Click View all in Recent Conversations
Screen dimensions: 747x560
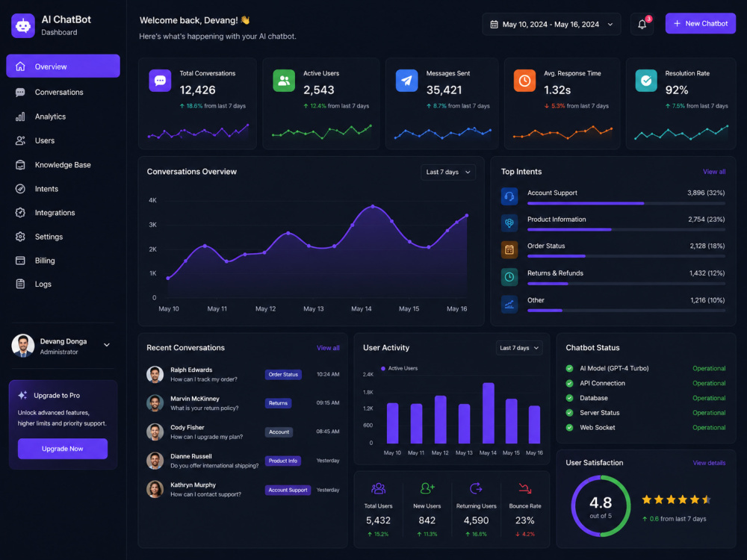pos(328,348)
